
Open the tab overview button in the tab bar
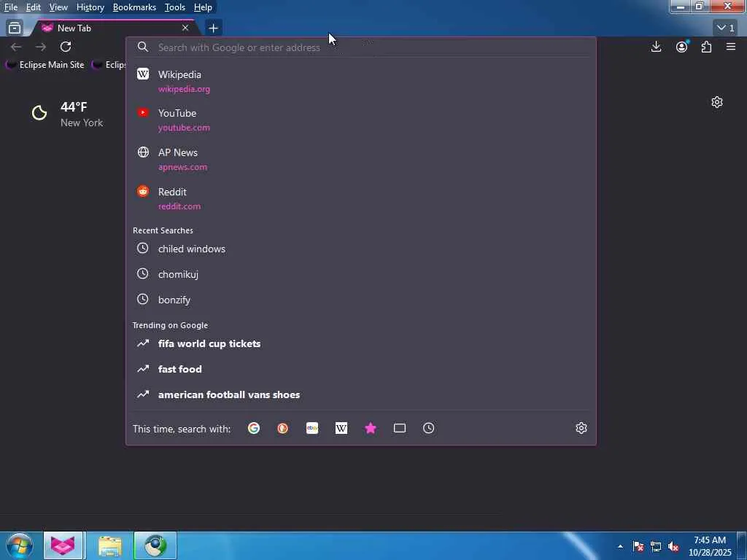tap(15, 28)
